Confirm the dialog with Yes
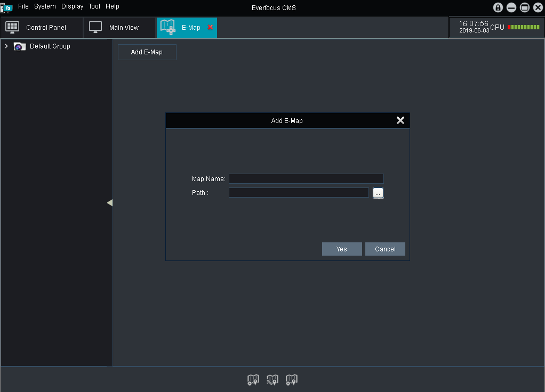545x392 pixels. tap(341, 249)
